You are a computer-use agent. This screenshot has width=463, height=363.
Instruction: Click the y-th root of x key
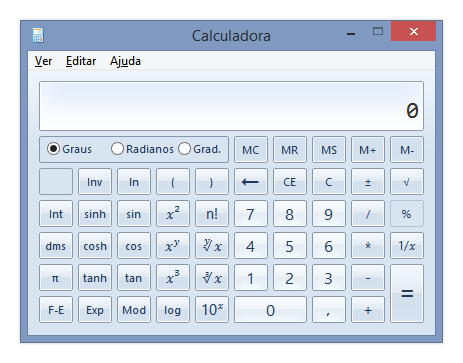tap(212, 246)
